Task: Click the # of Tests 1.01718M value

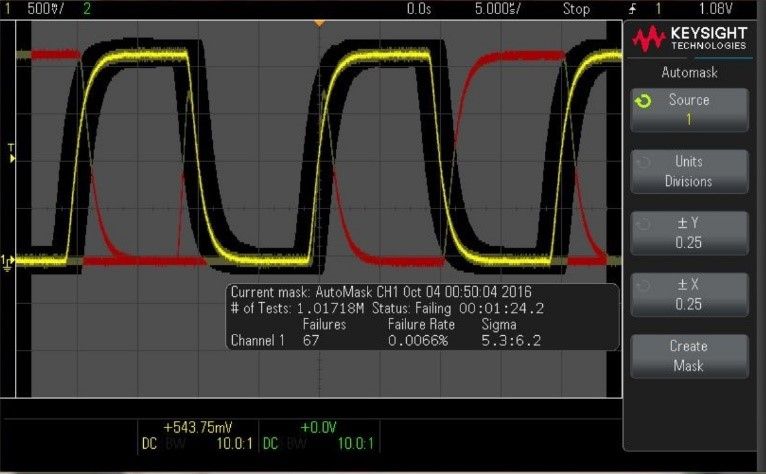Action: [x=330, y=308]
